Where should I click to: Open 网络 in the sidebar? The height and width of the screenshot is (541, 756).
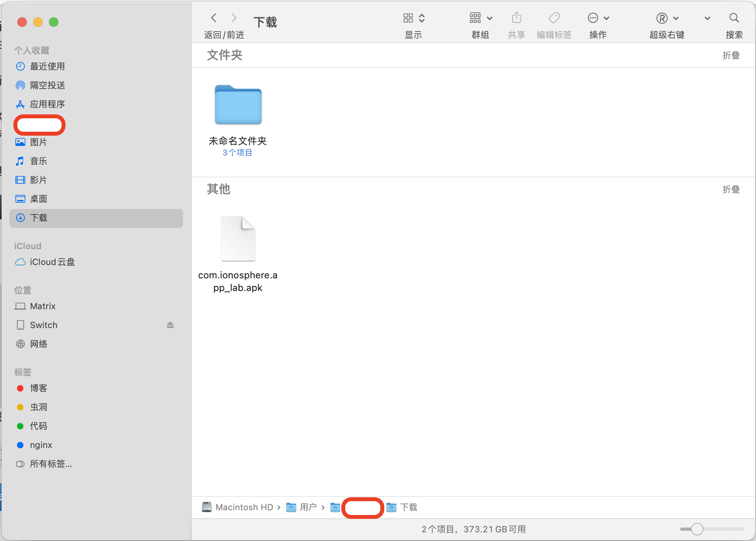96,344
